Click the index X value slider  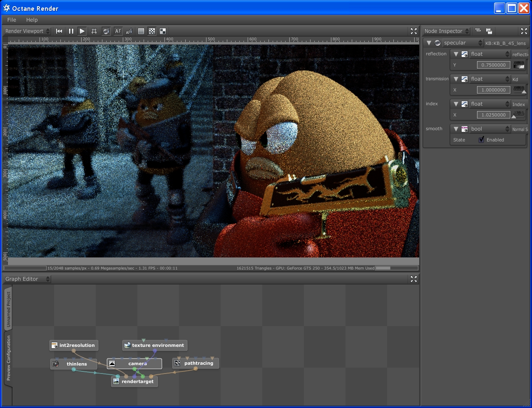(519, 114)
